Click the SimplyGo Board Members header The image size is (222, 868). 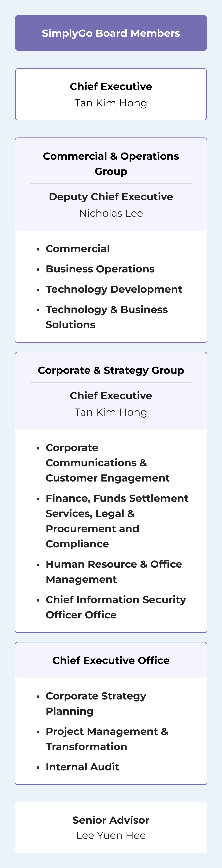[x=111, y=33]
